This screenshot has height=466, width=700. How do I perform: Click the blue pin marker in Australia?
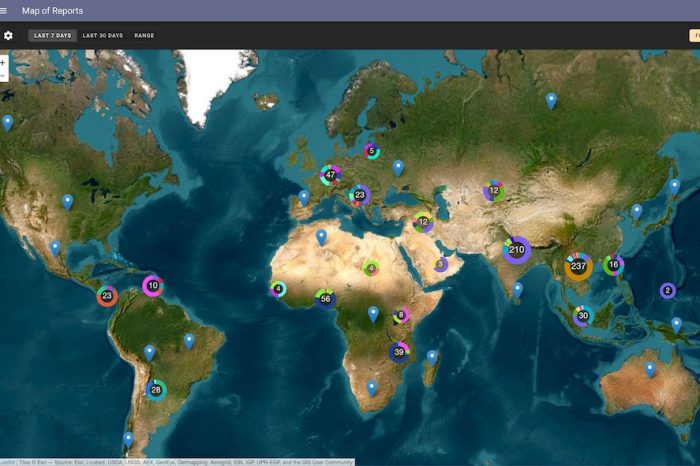pos(650,369)
